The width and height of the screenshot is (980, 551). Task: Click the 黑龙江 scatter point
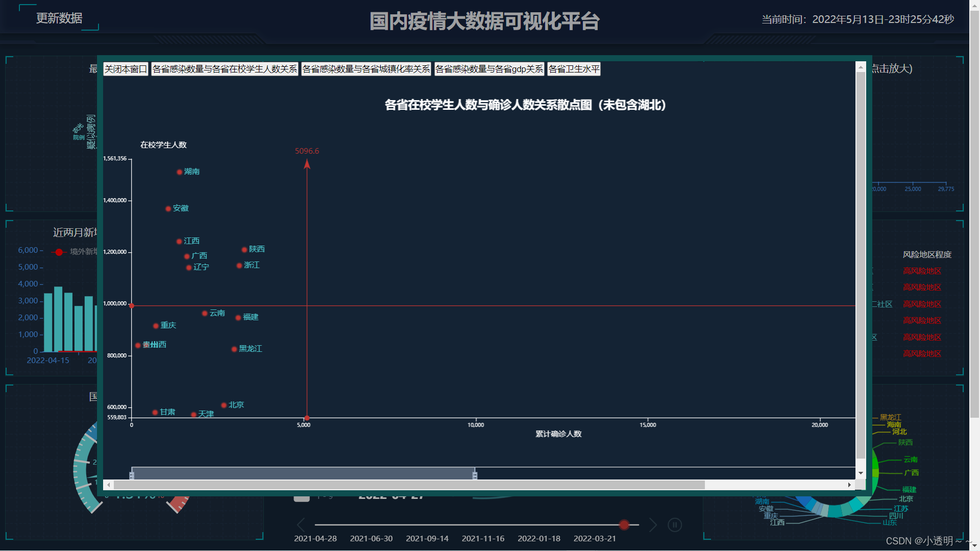234,349
